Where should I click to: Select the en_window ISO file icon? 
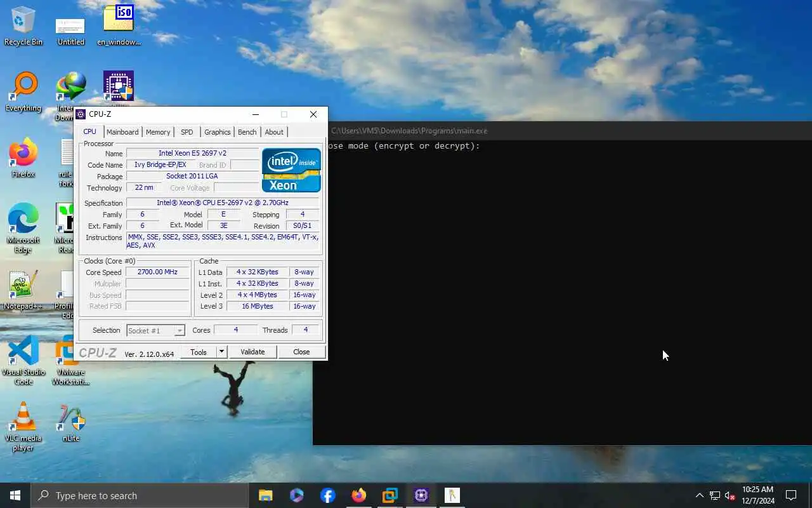(x=119, y=25)
